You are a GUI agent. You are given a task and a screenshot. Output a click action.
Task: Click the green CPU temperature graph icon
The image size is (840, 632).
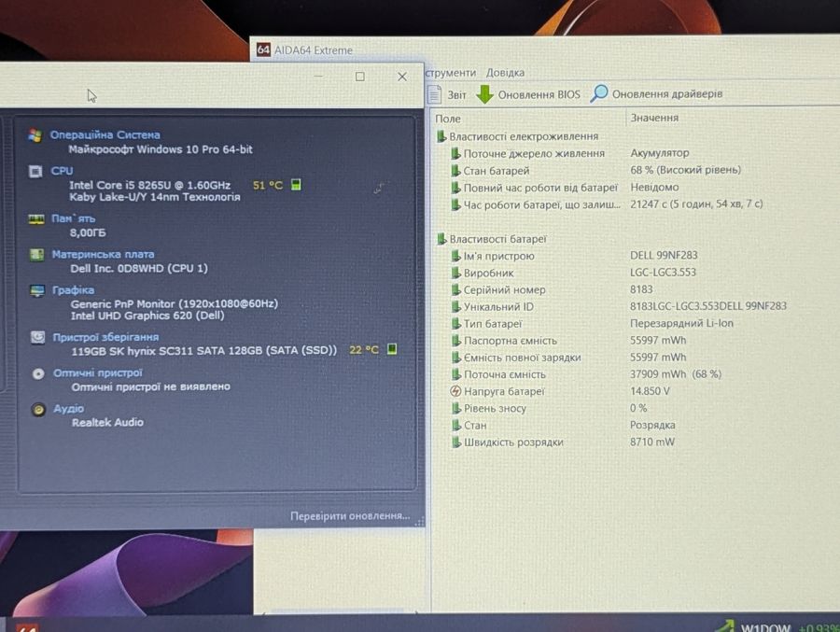296,185
